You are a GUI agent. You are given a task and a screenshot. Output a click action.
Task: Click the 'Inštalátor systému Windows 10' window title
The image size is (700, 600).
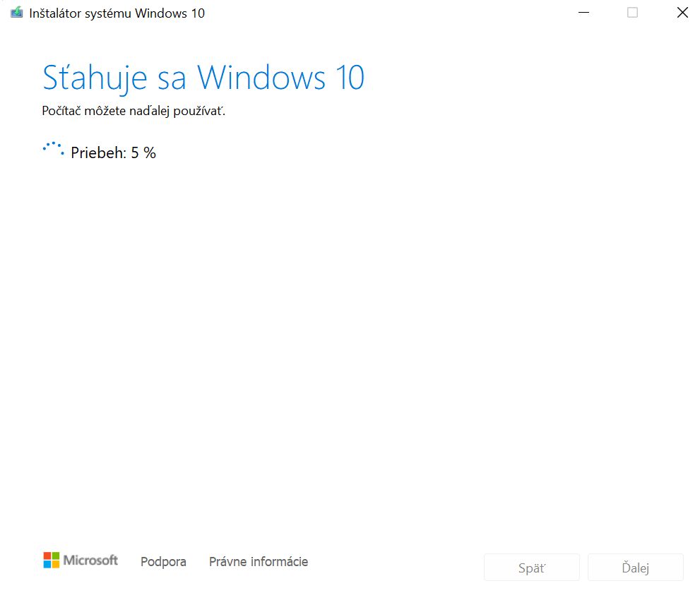117,13
